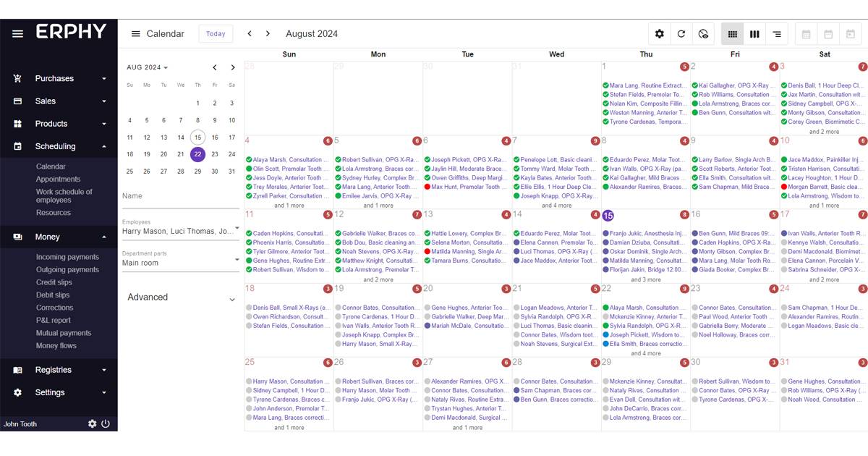
Task: Open Appointments under Scheduling
Action: (58, 179)
